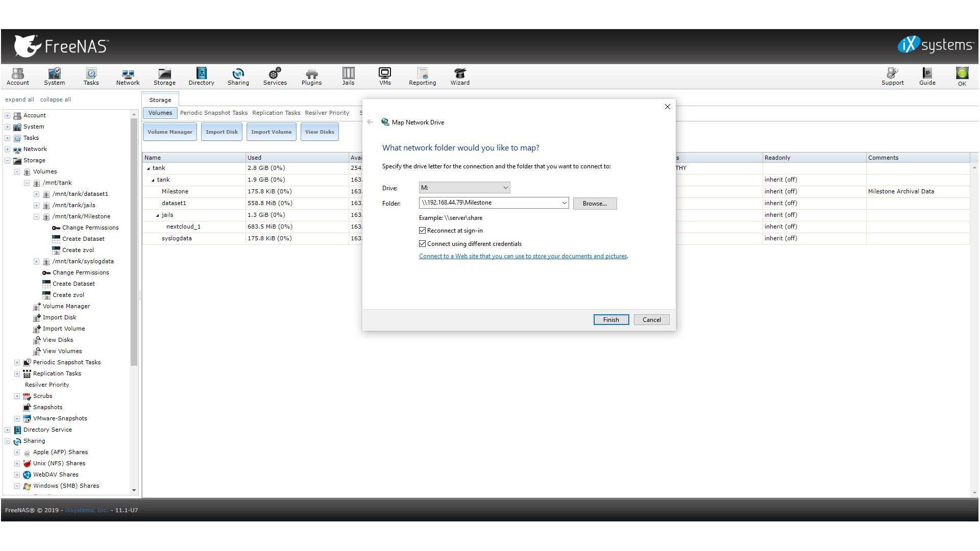Select the nextcloud_1 row in table

point(556,227)
